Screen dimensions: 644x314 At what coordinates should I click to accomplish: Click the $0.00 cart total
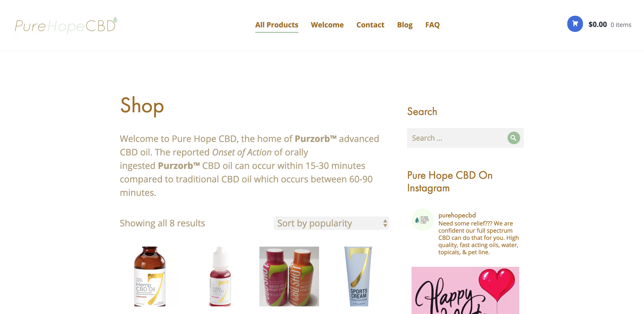tap(598, 24)
